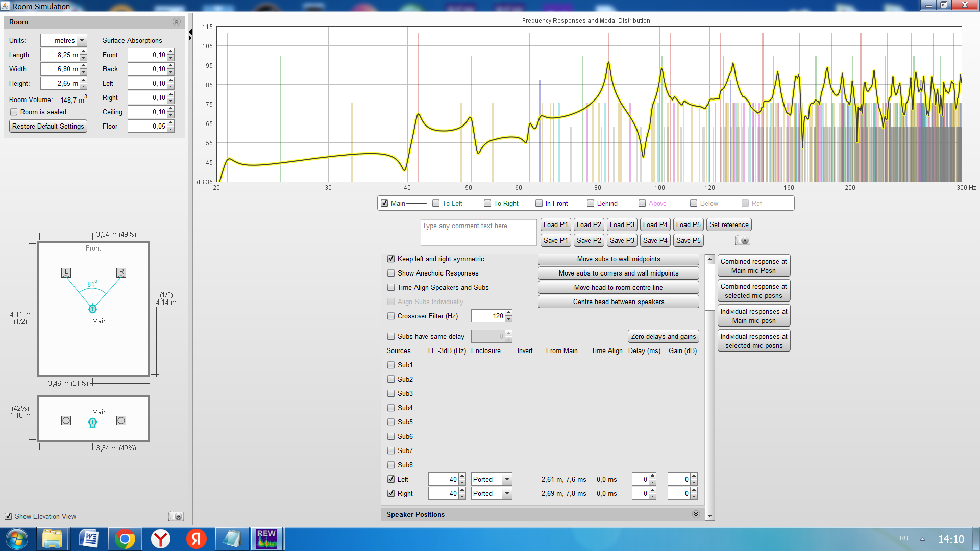Viewport: 980px width, 551px height.
Task: Click Combined response at Main mic Posn
Action: pos(754,266)
